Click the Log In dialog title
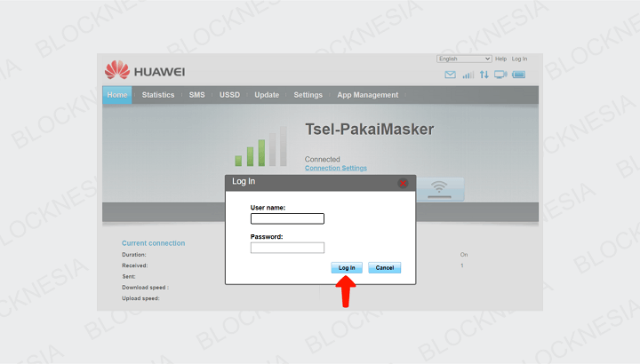The width and height of the screenshot is (640, 364). (x=244, y=181)
